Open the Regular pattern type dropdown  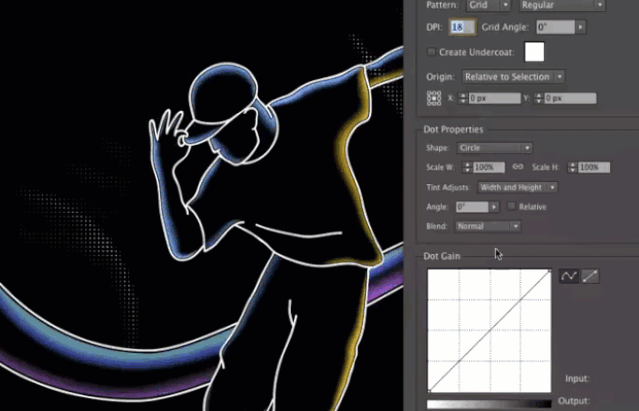pos(562,5)
